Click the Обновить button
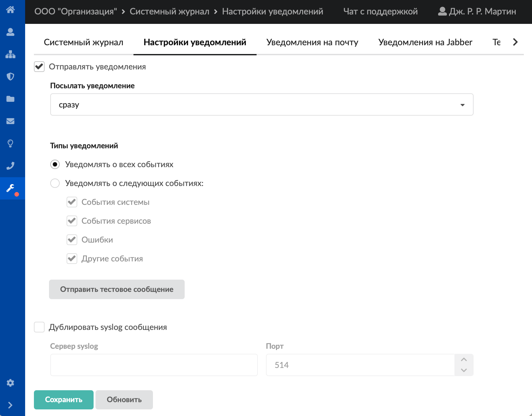Viewport: 532px width, 416px height. [124, 400]
